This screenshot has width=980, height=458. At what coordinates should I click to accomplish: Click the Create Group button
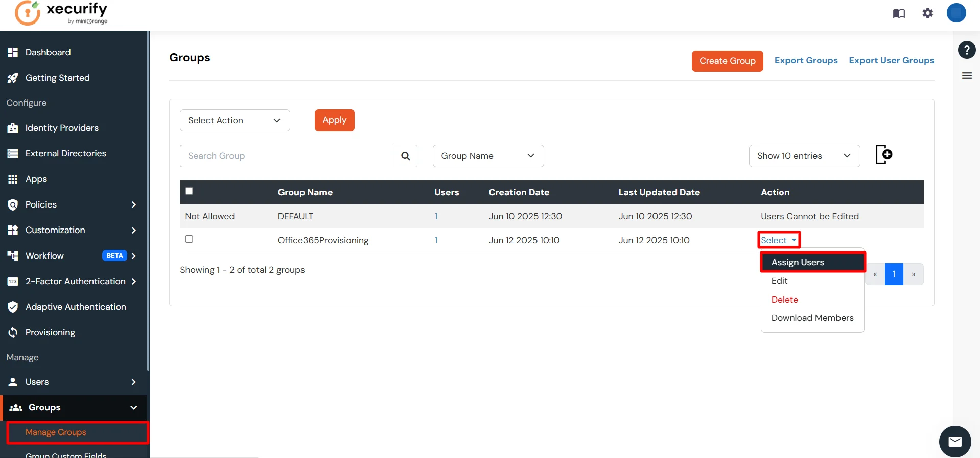coord(728,61)
